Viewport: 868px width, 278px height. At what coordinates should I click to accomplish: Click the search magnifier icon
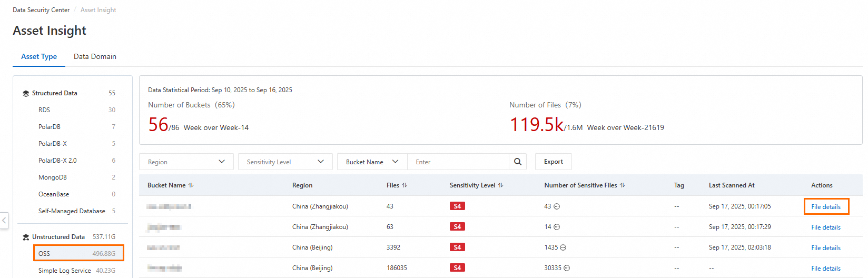[517, 162]
